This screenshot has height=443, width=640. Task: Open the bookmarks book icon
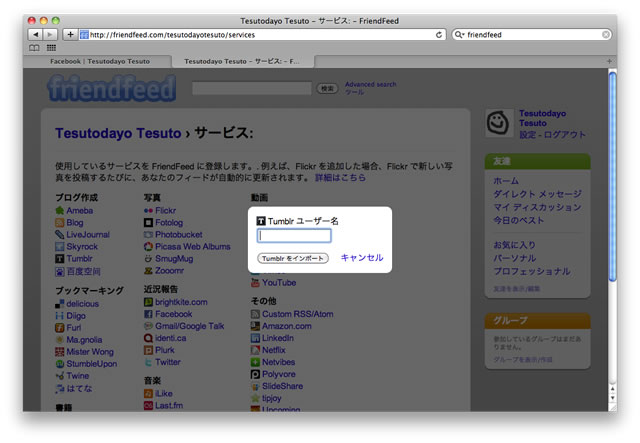(x=34, y=48)
